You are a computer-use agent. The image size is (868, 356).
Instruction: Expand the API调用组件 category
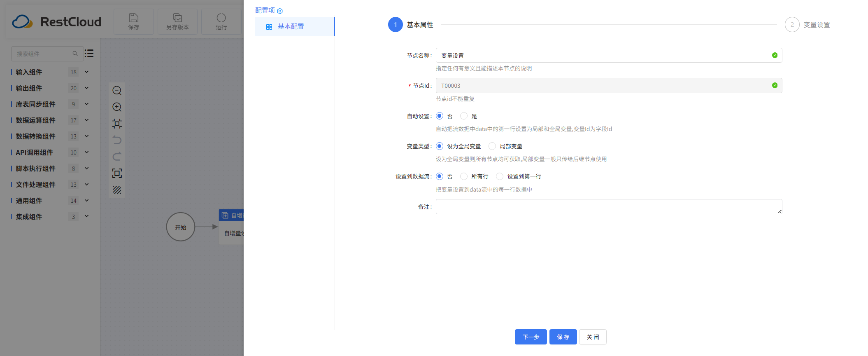pos(86,152)
